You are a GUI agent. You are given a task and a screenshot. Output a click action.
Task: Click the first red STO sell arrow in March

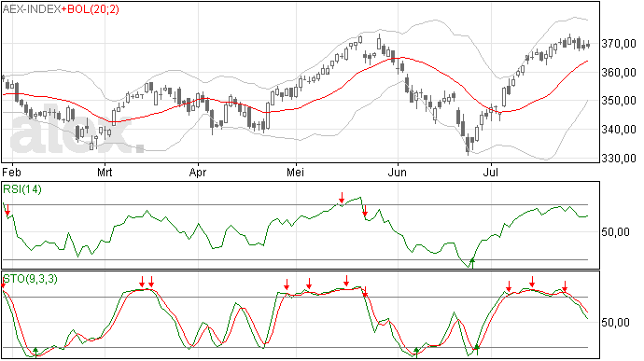(x=142, y=282)
